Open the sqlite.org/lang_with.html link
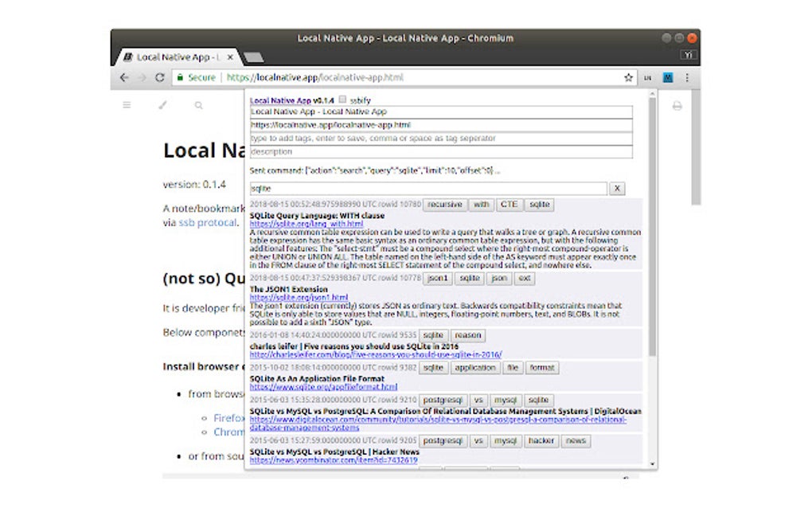Screen dimensions: 812x508 point(306,225)
